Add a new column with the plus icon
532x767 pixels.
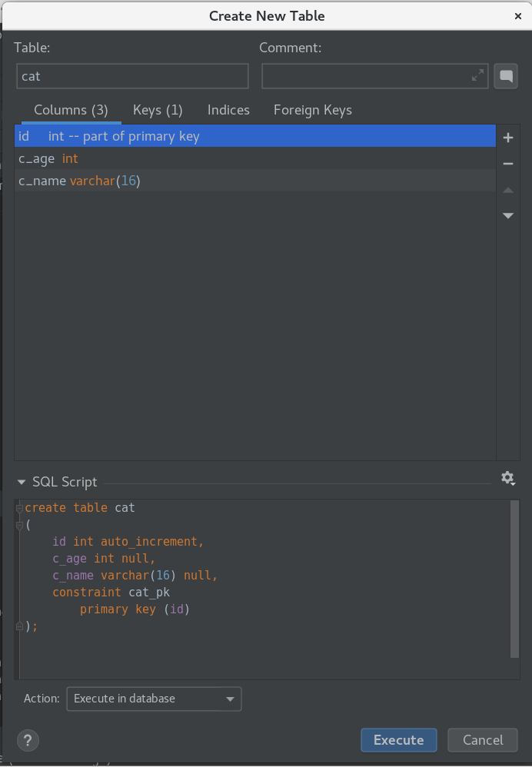507,137
